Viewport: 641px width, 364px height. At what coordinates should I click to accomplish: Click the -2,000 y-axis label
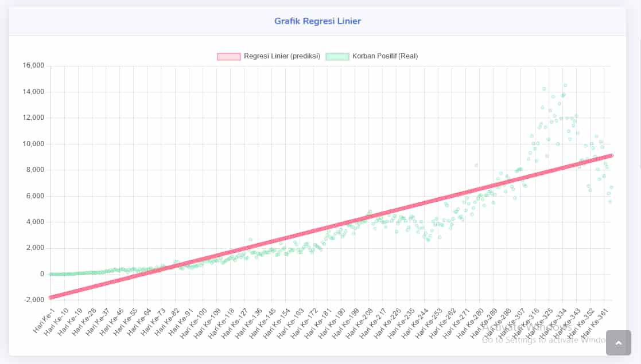(x=33, y=300)
